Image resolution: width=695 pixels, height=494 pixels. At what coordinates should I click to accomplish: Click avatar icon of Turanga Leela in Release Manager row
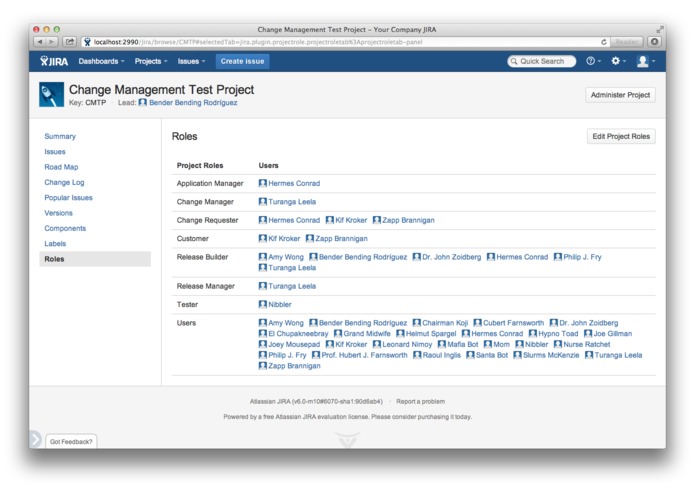pyautogui.click(x=262, y=286)
